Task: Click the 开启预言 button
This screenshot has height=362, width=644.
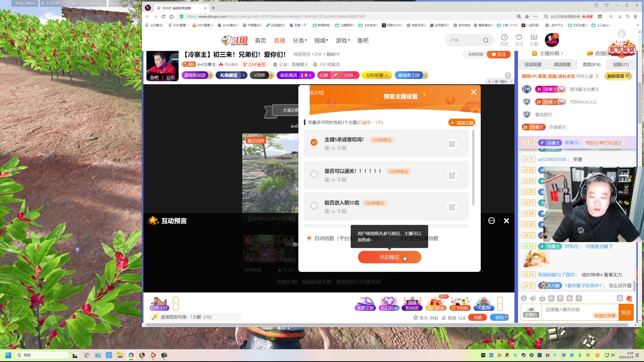Action: [389, 257]
